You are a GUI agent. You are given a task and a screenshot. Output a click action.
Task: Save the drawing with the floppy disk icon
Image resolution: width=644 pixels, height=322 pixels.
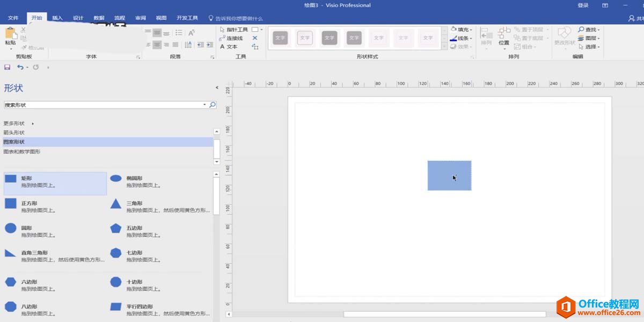tap(7, 67)
